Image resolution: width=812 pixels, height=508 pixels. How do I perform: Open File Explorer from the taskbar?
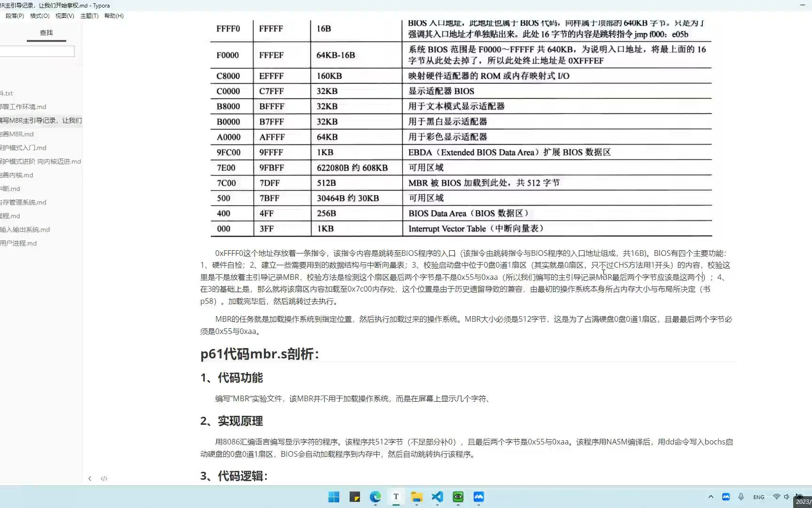click(416, 497)
